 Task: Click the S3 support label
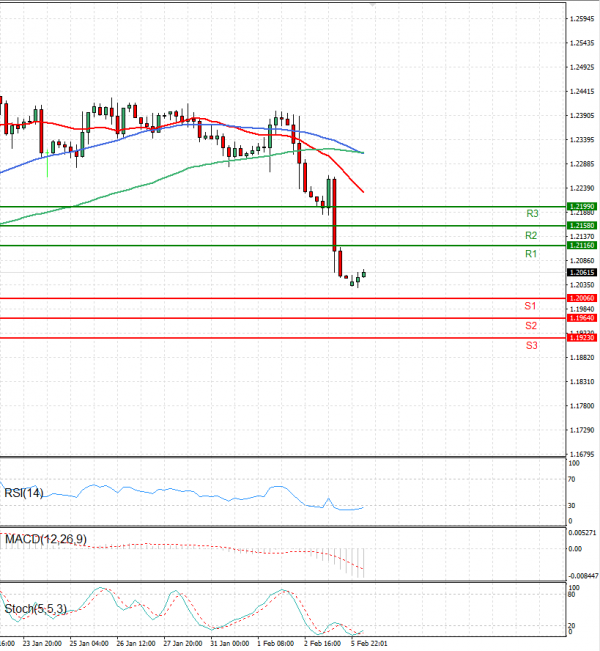pyautogui.click(x=531, y=345)
